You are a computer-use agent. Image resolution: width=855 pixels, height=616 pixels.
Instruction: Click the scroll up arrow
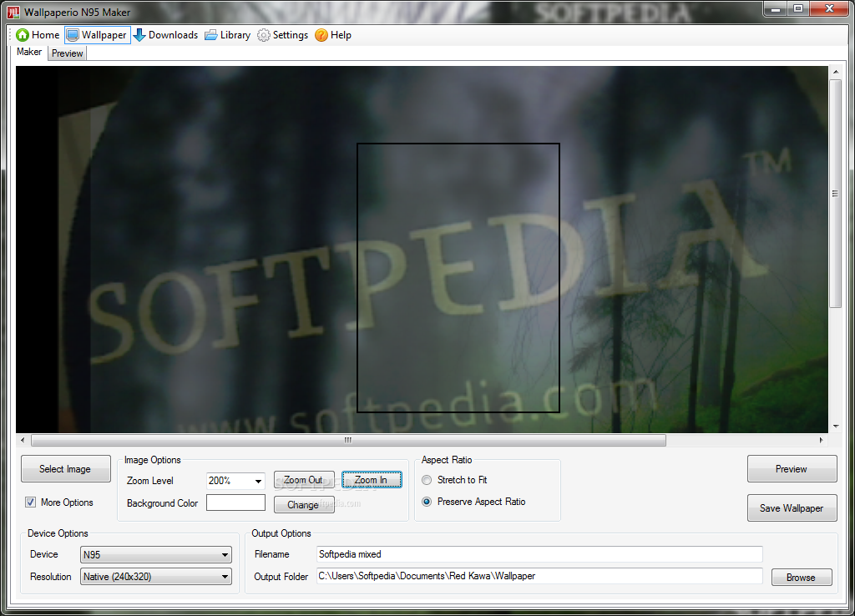coord(835,72)
